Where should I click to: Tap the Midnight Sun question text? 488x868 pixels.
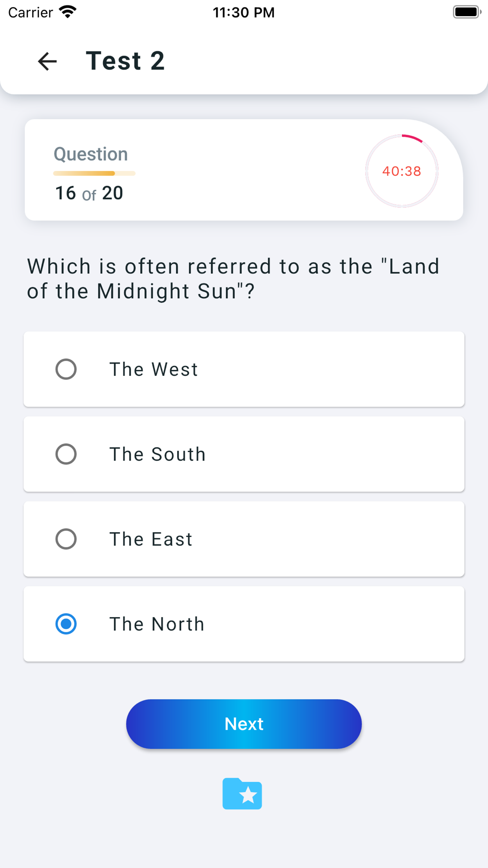[233, 279]
